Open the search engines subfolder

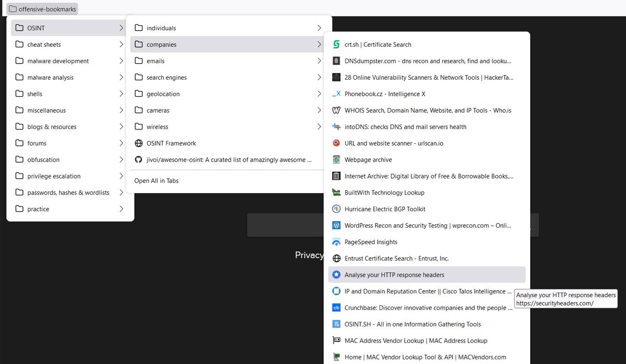[x=166, y=77]
